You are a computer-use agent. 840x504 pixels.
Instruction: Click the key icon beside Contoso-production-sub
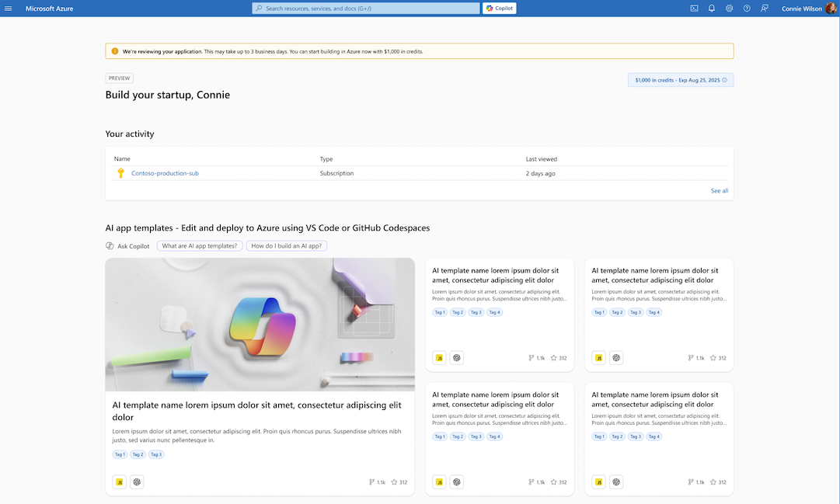(120, 173)
